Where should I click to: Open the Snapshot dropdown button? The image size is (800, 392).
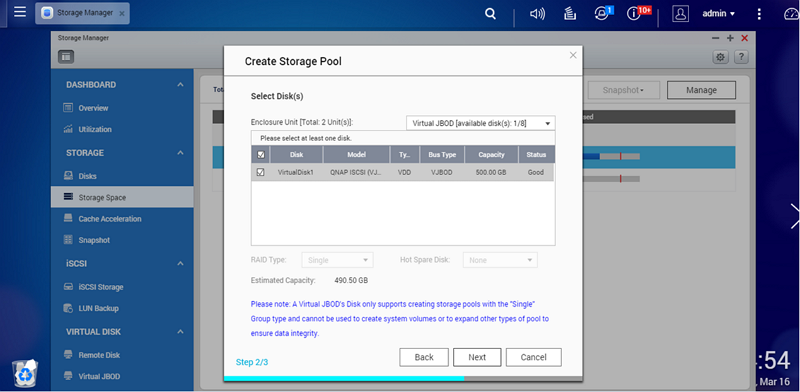coord(623,90)
